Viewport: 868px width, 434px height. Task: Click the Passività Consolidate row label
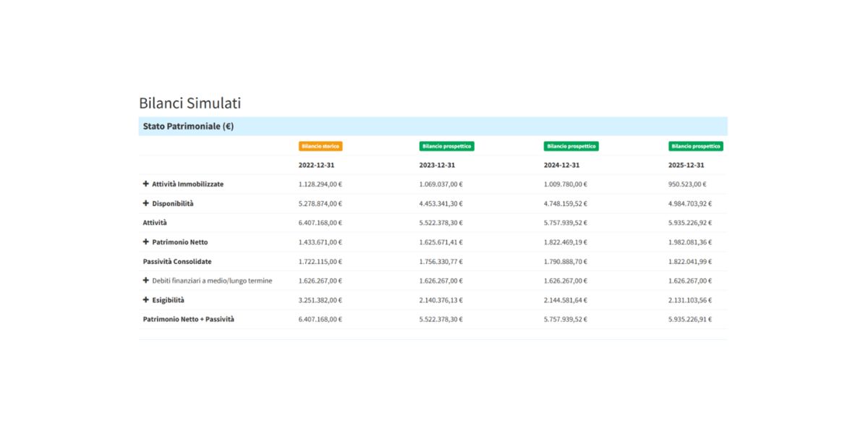click(177, 261)
